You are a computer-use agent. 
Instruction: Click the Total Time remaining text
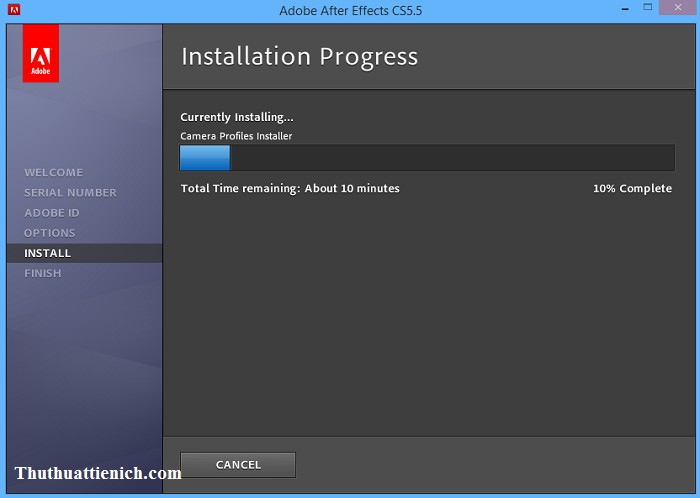(290, 188)
